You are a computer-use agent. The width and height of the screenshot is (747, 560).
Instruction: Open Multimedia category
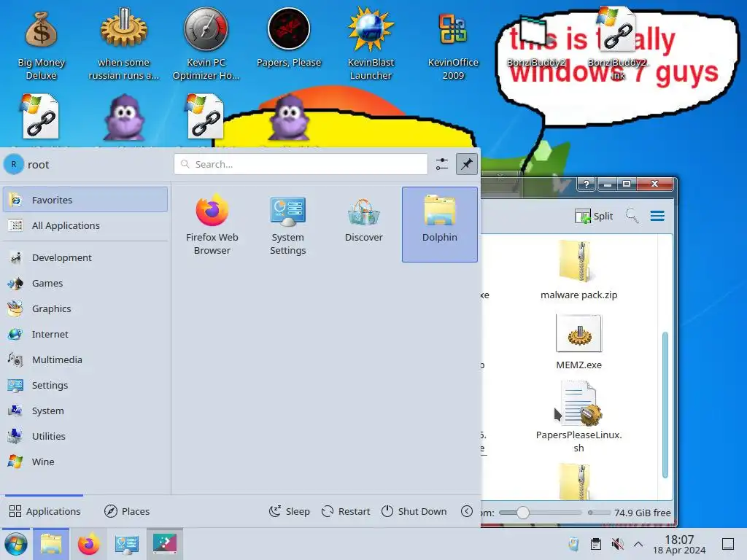tap(85, 359)
